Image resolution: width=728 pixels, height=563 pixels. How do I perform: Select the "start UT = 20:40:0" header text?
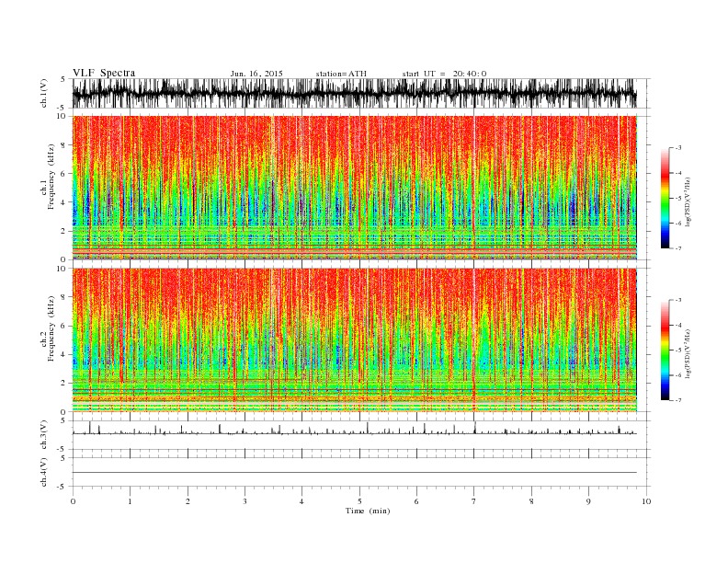coord(444,74)
